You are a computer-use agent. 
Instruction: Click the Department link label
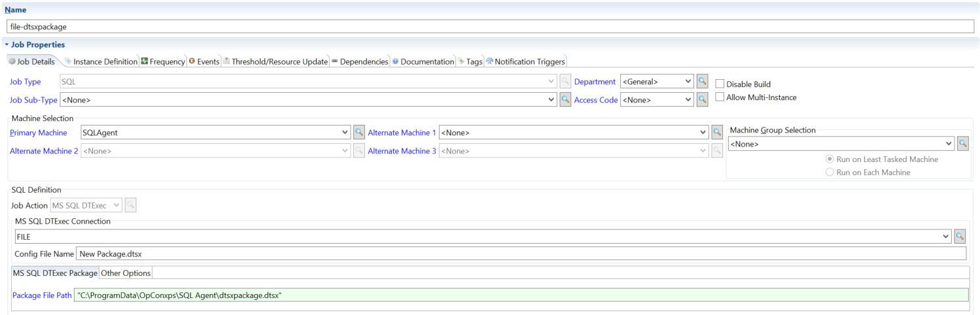pos(595,82)
